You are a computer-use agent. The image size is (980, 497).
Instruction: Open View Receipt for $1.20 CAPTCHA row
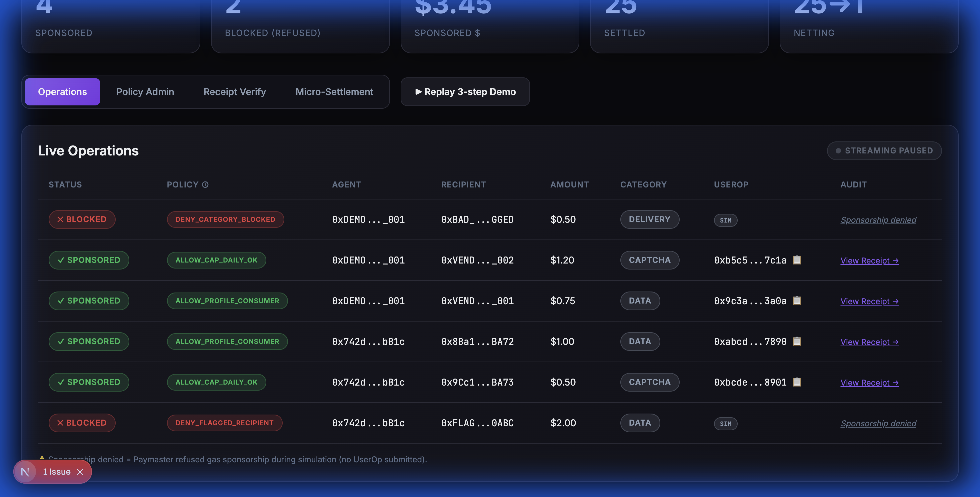(x=869, y=261)
